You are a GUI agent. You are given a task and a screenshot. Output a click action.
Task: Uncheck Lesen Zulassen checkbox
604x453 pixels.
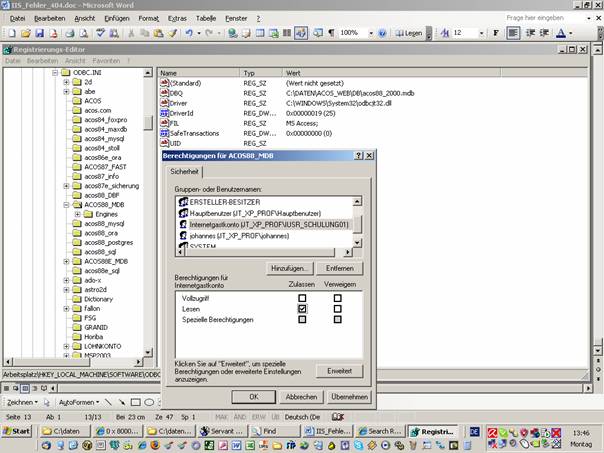click(x=302, y=309)
